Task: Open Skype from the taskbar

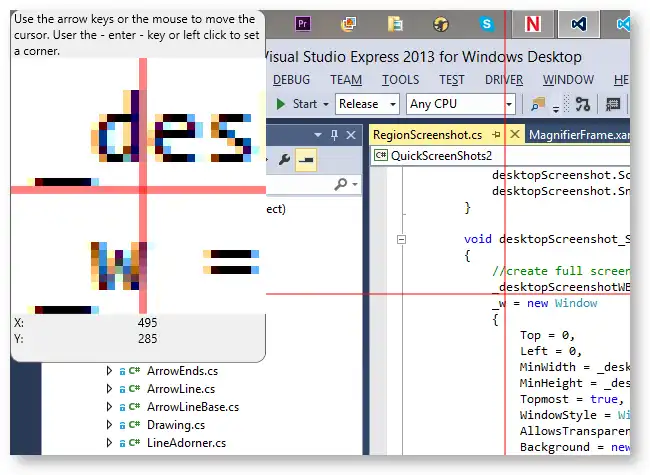Action: tap(487, 24)
